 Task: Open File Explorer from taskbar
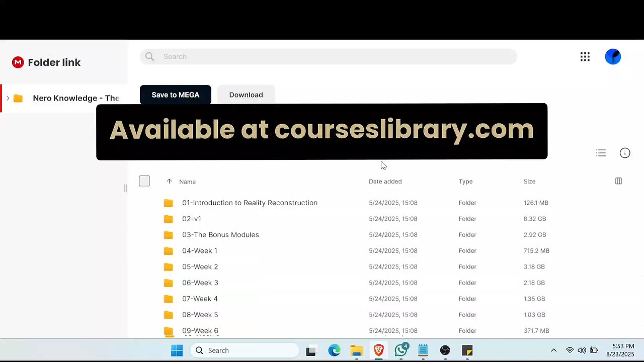click(x=356, y=350)
